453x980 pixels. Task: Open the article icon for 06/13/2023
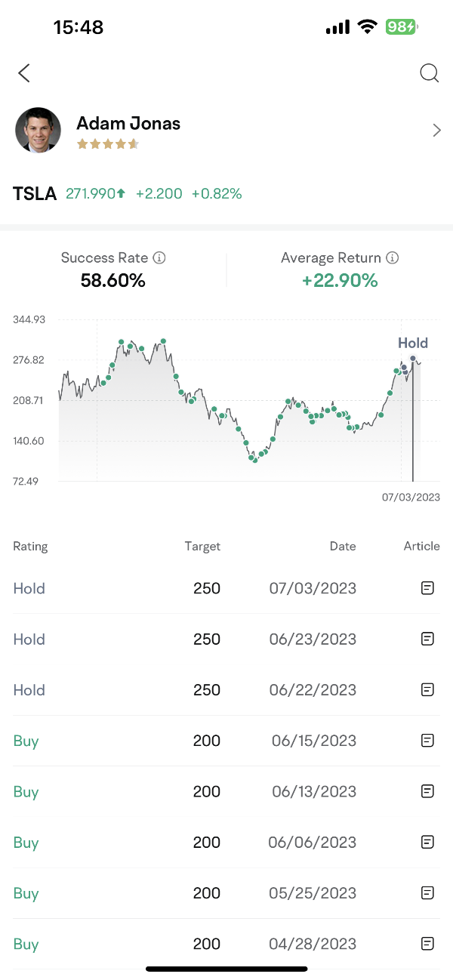tap(427, 791)
